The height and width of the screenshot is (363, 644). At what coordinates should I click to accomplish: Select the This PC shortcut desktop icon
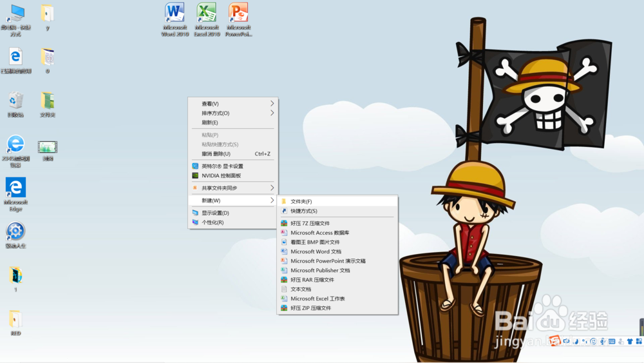15,20
